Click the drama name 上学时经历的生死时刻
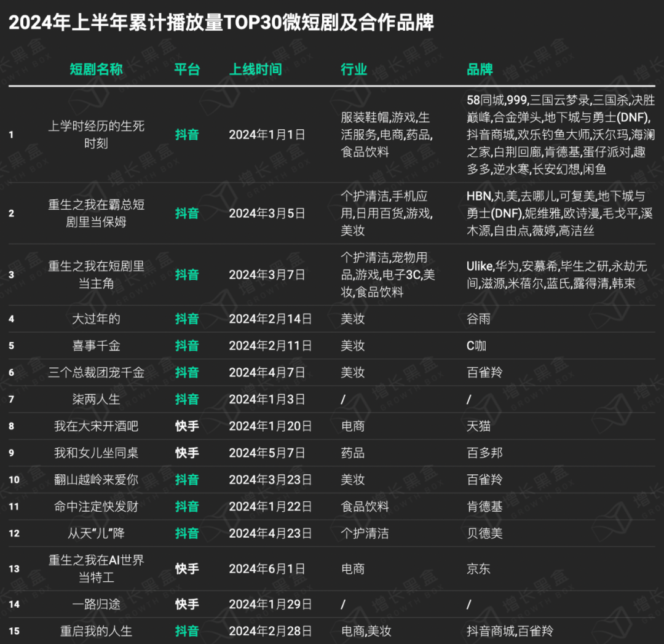 click(x=96, y=135)
